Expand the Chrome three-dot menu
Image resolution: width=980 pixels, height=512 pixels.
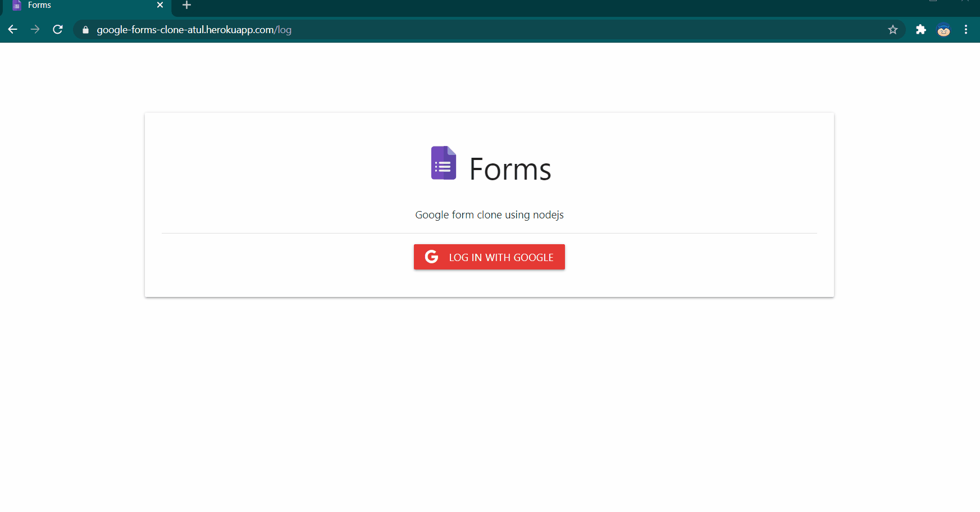(966, 30)
